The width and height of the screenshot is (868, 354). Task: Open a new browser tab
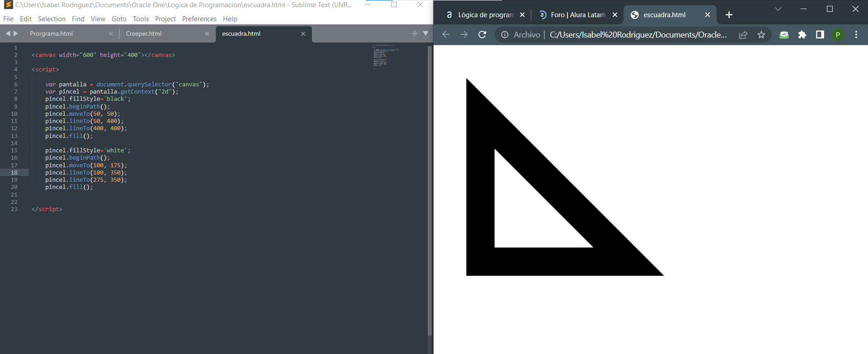click(729, 15)
